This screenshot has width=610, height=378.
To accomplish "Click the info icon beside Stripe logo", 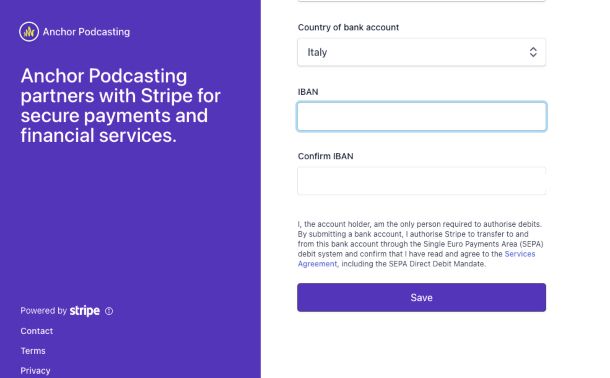I will point(109,311).
